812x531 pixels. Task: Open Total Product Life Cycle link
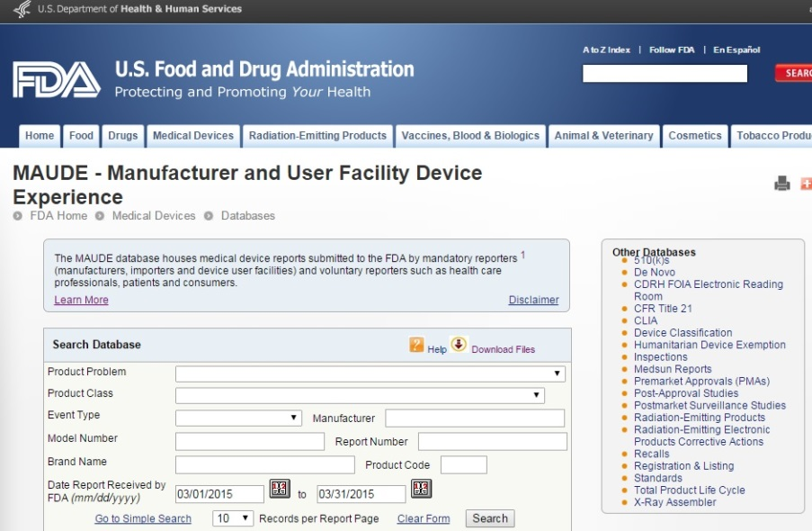(x=690, y=490)
